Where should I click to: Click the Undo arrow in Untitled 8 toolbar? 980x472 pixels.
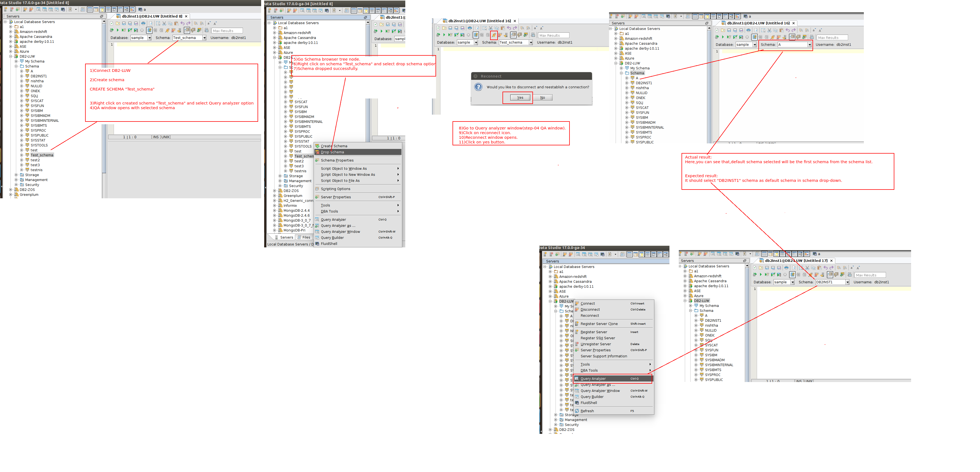tap(183, 24)
